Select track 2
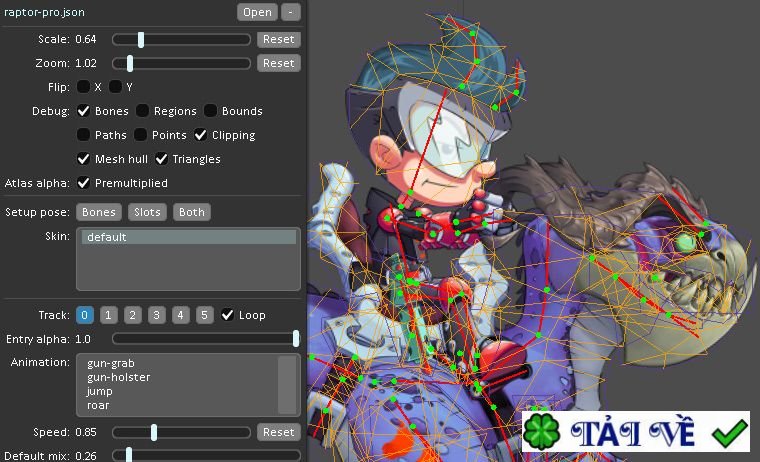Viewport: 760px width, 462px height. pos(132,315)
